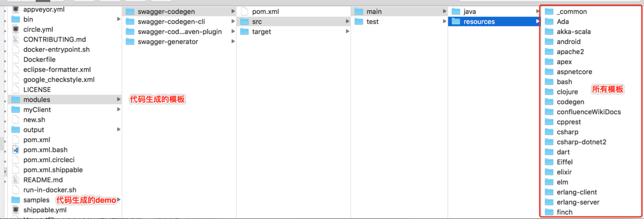Click the pom.xml.bash file icon
Screen dimensions: 644x219
point(16,150)
